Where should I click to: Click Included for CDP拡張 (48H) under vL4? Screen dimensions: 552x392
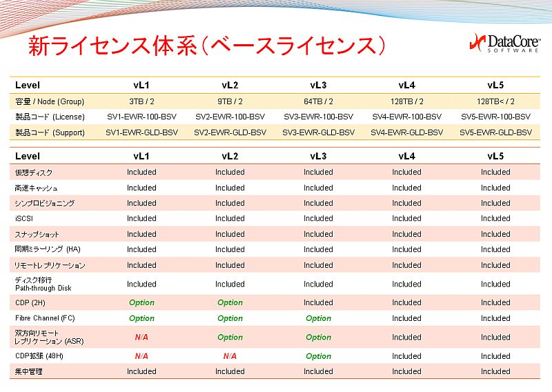tap(406, 356)
